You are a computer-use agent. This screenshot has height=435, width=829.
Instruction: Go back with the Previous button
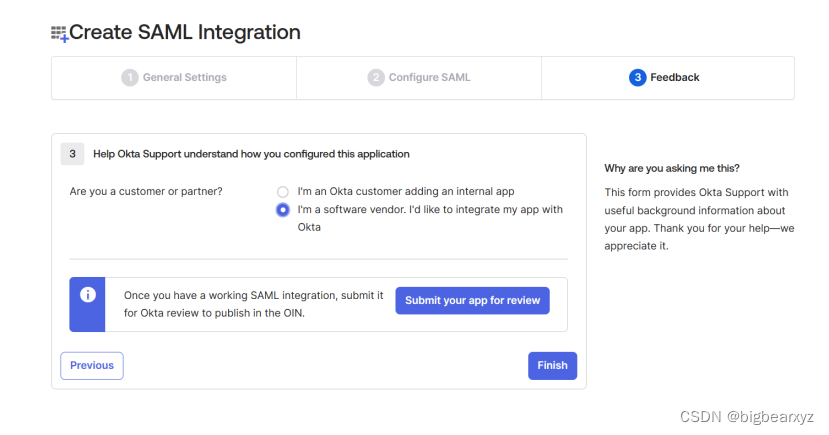[92, 366]
